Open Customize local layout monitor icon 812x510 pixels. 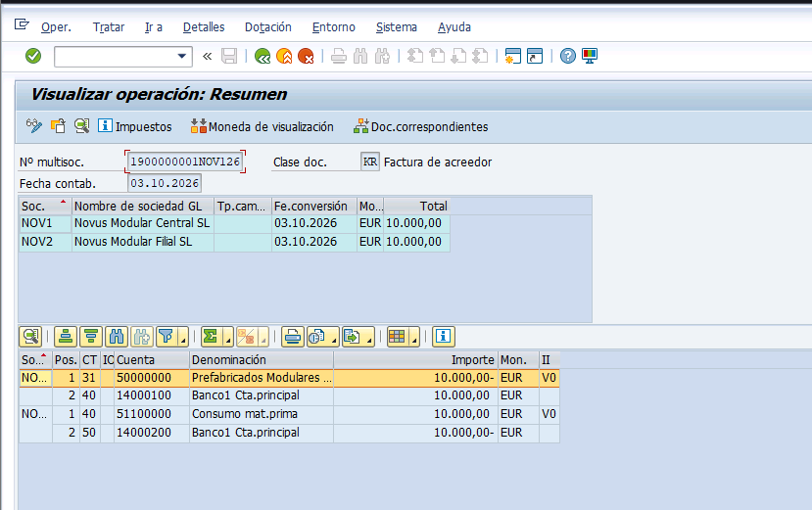[x=590, y=56]
